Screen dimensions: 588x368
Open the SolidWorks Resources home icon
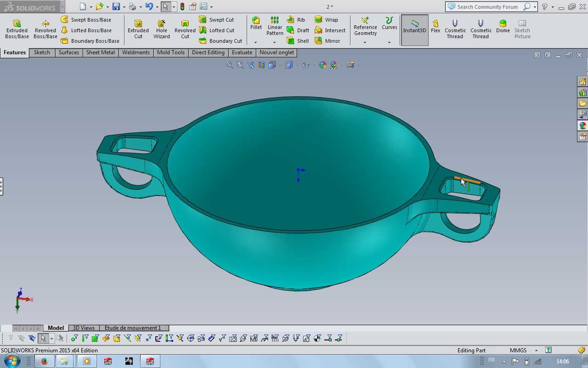[582, 81]
